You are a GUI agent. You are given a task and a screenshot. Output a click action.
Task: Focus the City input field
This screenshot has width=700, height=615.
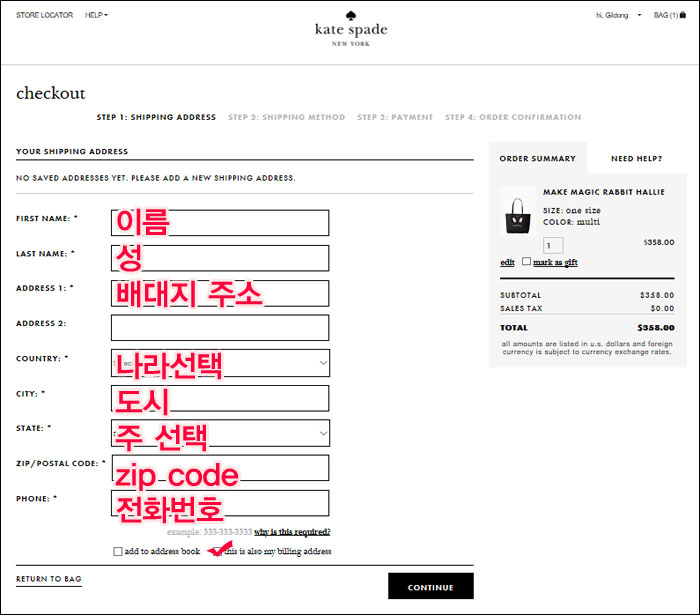point(220,398)
